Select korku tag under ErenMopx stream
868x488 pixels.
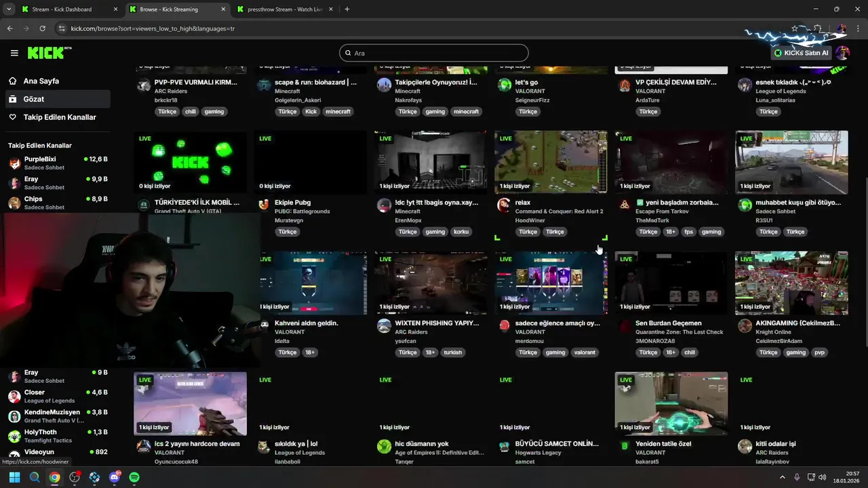(461, 232)
